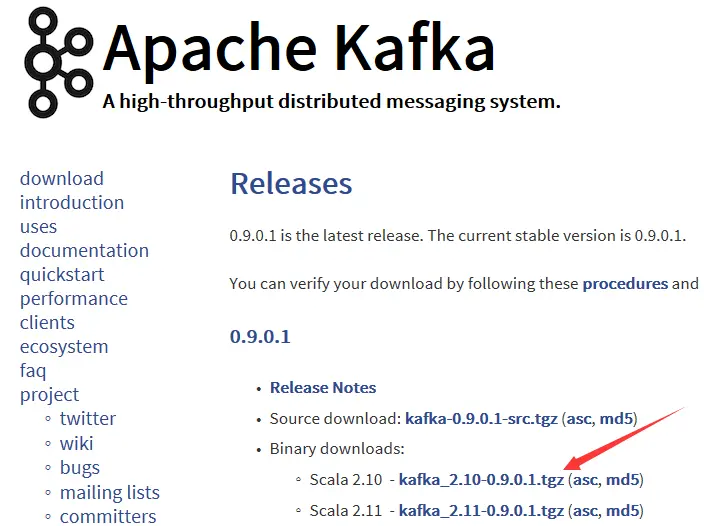Click the Releases heading

[291, 184]
